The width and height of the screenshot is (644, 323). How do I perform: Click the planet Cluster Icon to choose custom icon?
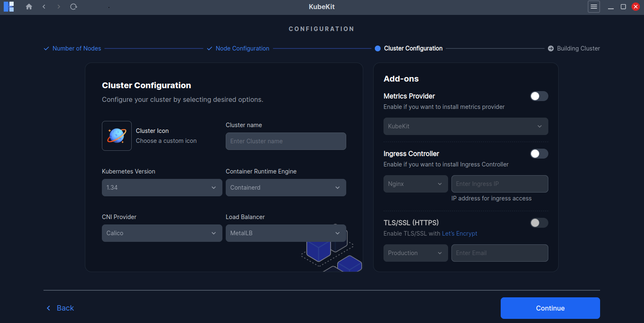pyautogui.click(x=116, y=135)
